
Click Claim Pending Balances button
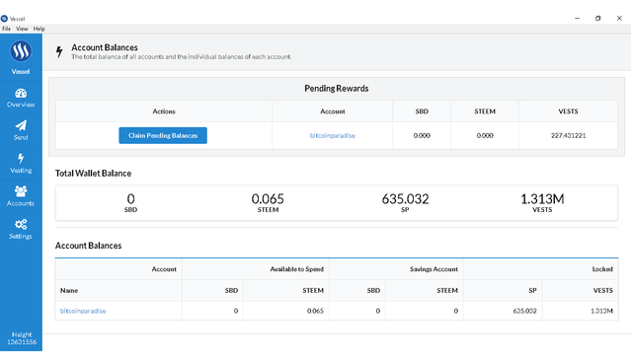[163, 135]
